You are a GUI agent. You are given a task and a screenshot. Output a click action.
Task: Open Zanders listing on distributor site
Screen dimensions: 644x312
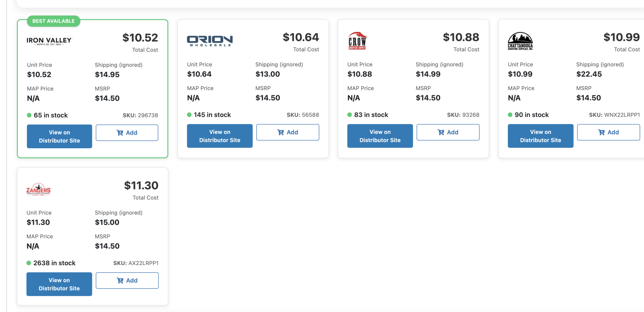click(59, 284)
